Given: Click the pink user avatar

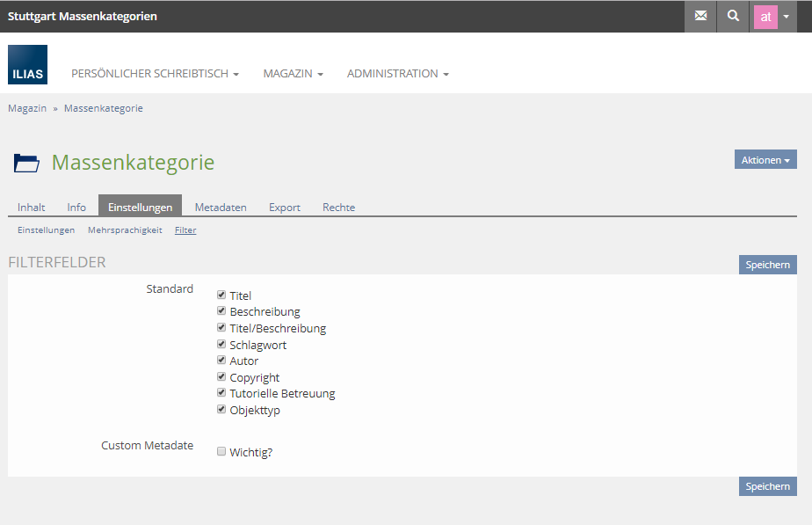Looking at the screenshot, I should pos(765,16).
